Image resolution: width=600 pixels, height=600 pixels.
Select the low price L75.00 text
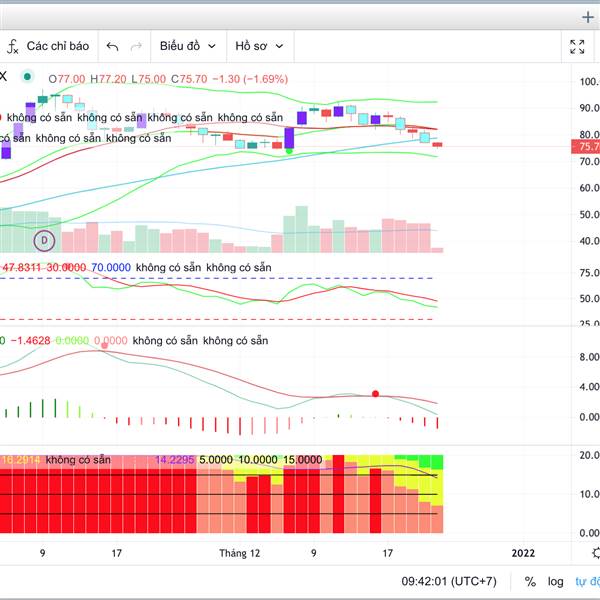tap(149, 79)
